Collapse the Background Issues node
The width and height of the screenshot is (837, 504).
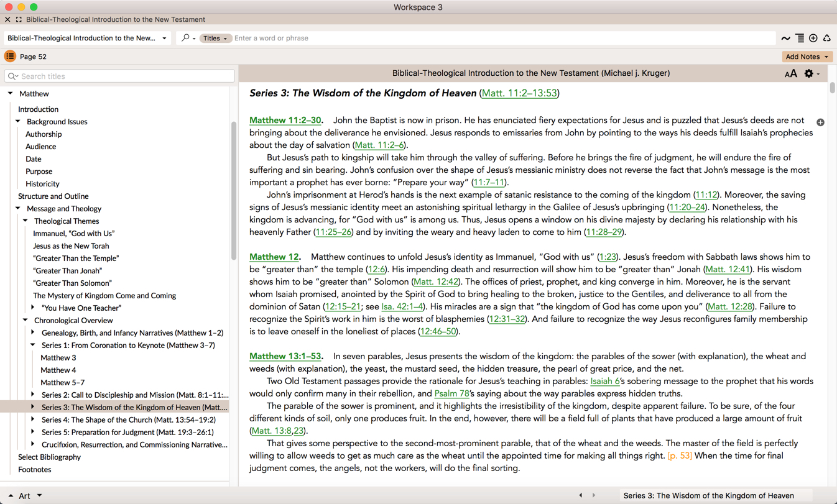18,122
